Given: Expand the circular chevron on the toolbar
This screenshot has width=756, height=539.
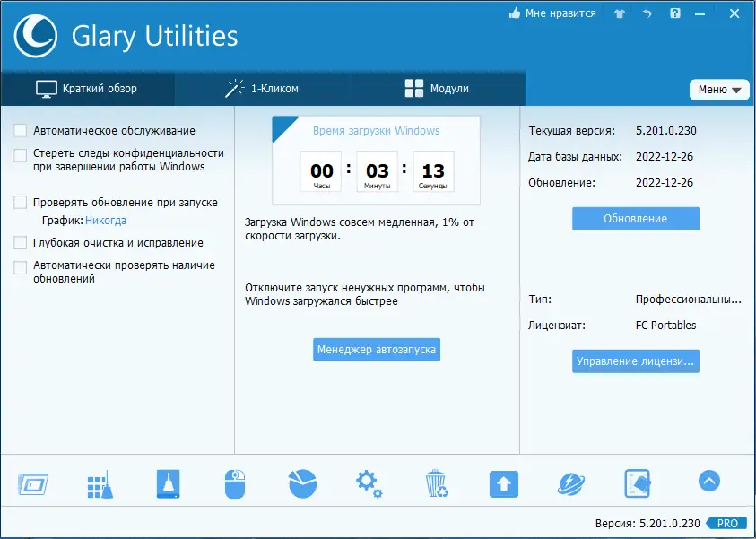Looking at the screenshot, I should (x=708, y=482).
